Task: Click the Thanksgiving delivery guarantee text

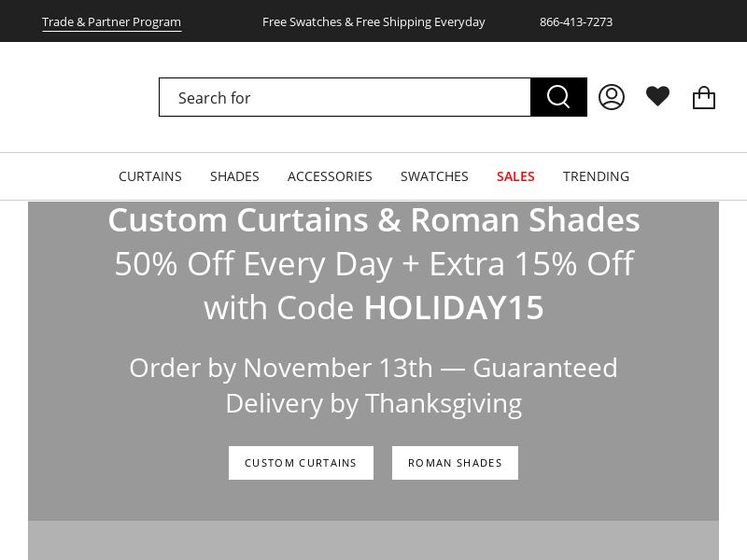Action: click(x=373, y=385)
